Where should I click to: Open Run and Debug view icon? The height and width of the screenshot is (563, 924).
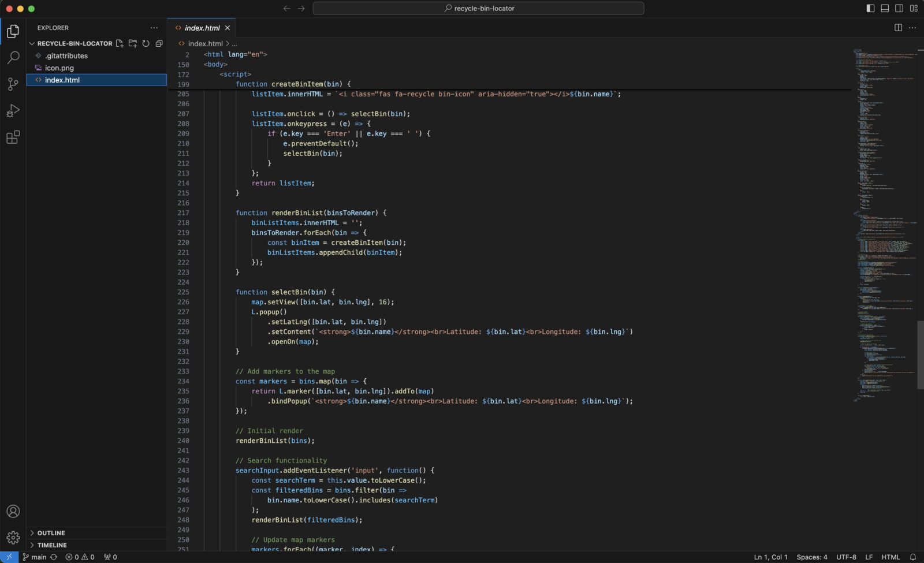[13, 111]
